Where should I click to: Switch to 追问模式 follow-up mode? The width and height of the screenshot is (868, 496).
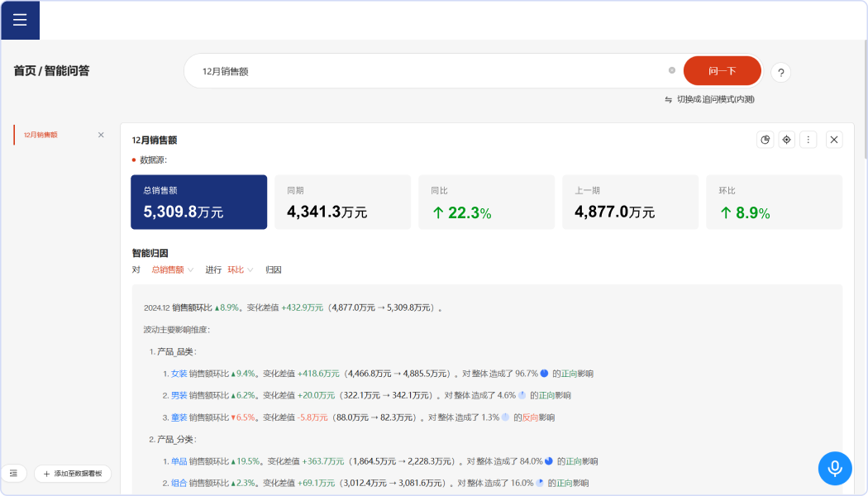[709, 99]
